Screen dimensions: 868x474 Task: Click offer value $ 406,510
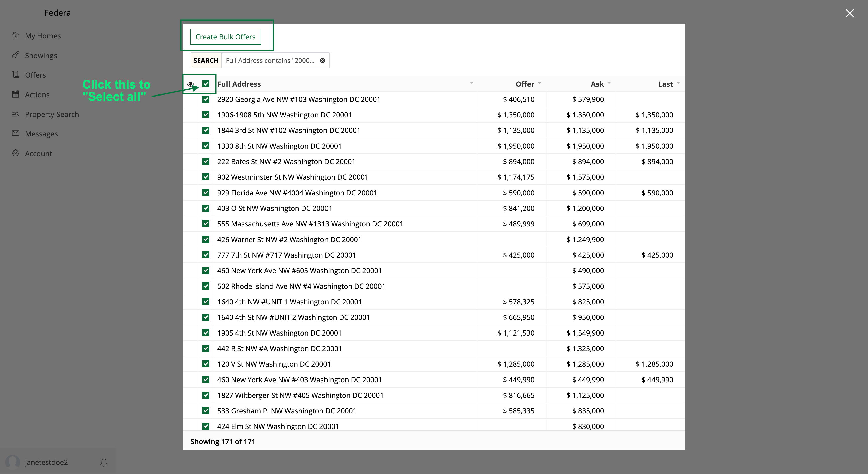tap(519, 99)
